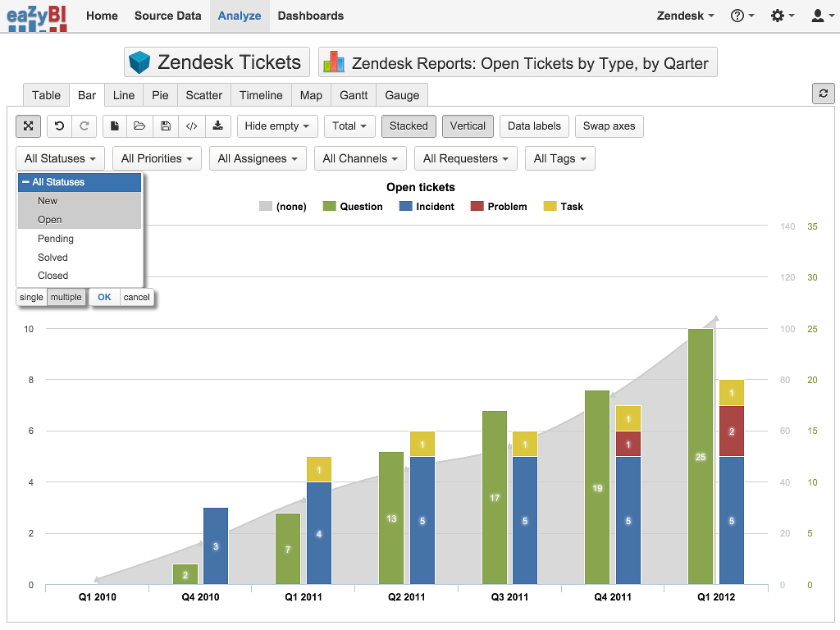Screen dimensions: 840x630
Task: Confirm status selection with OK
Action: pos(104,297)
